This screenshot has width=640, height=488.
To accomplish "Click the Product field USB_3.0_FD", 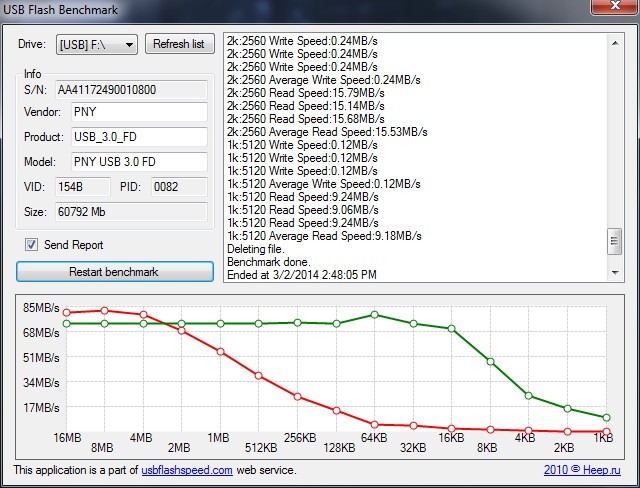I will click(x=140, y=137).
